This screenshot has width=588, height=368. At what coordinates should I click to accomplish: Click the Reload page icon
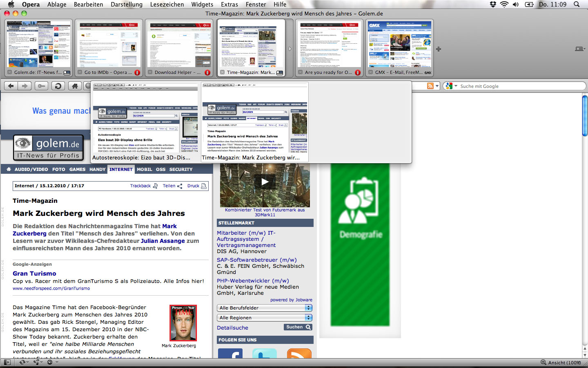click(x=58, y=86)
